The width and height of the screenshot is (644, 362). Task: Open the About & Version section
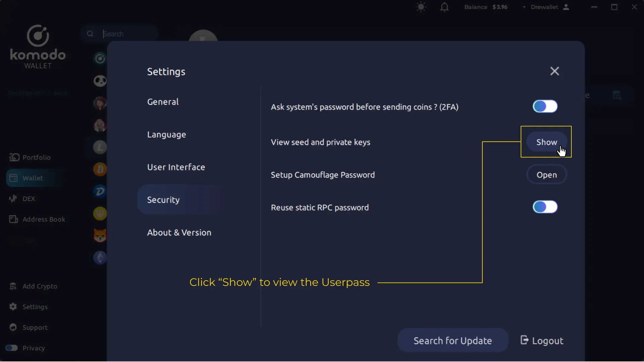click(x=179, y=232)
